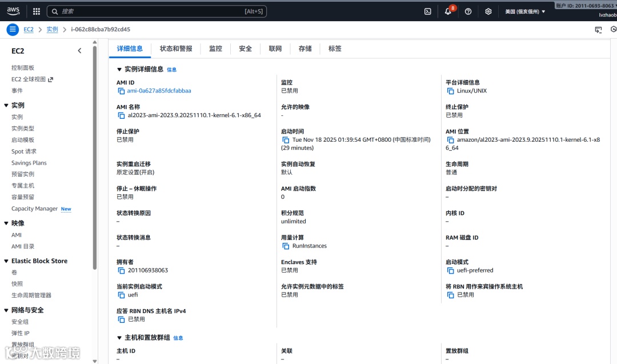Copy the owner ID 201106938063

click(121, 271)
